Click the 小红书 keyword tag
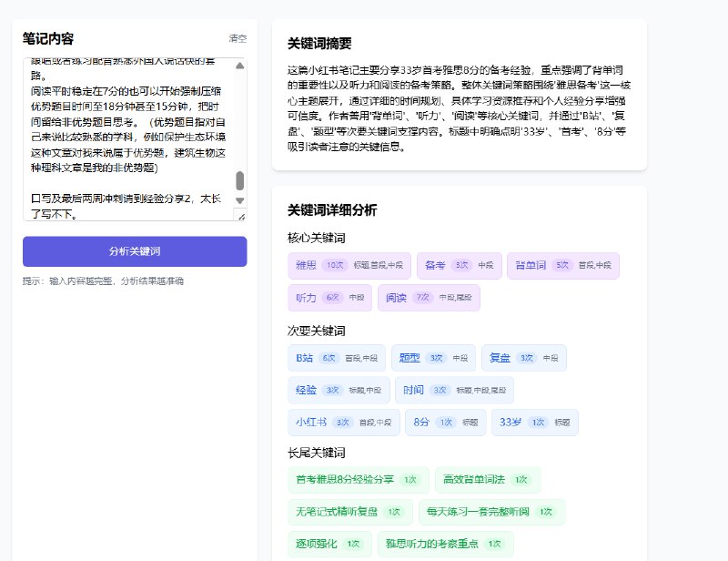The image size is (728, 561). click(344, 423)
